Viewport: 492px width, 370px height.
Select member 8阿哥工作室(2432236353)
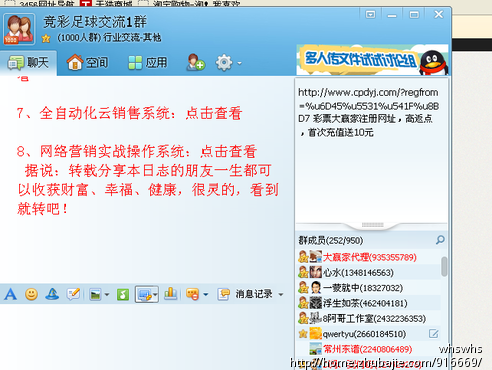click(x=368, y=318)
